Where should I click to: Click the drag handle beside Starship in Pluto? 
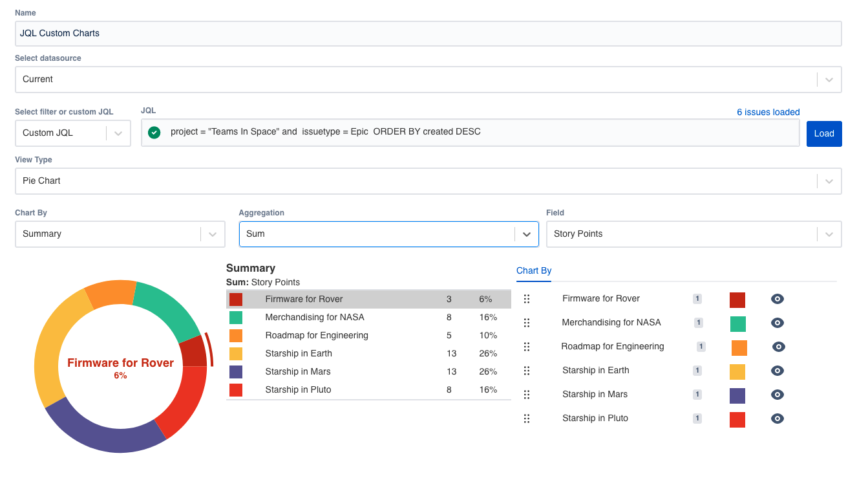click(527, 418)
